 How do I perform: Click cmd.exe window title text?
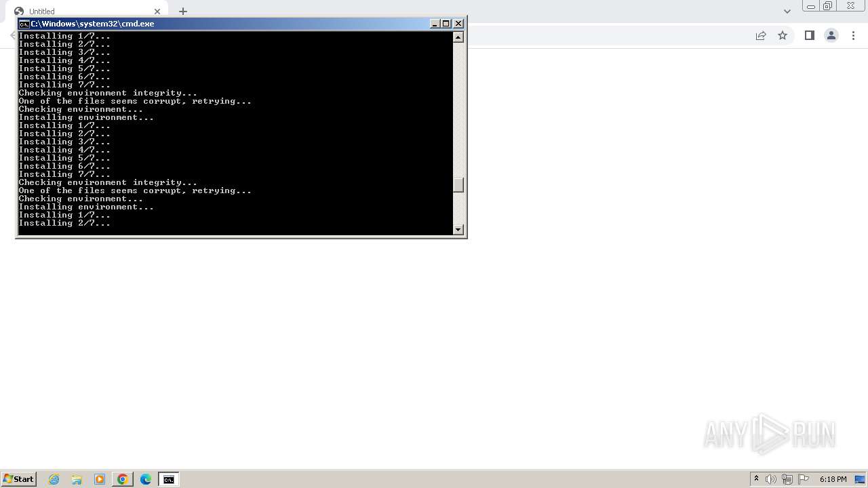pos(92,24)
